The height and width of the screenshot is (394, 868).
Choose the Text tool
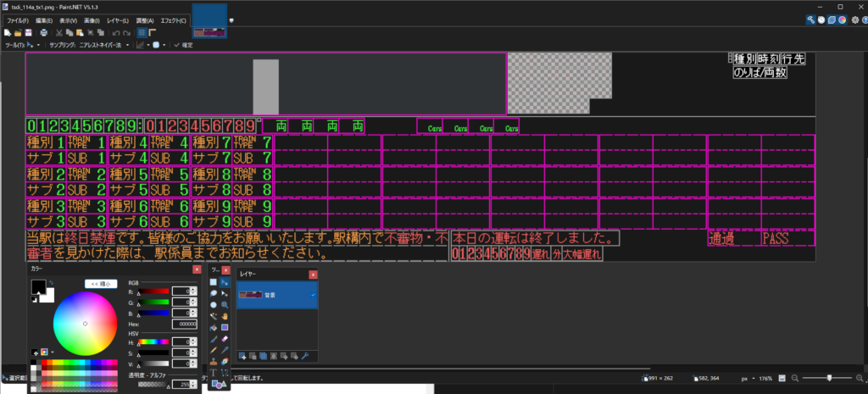pos(213,371)
